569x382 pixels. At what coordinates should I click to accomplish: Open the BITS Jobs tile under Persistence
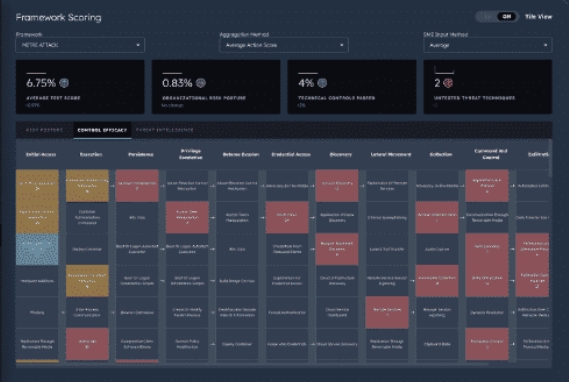tap(137, 217)
